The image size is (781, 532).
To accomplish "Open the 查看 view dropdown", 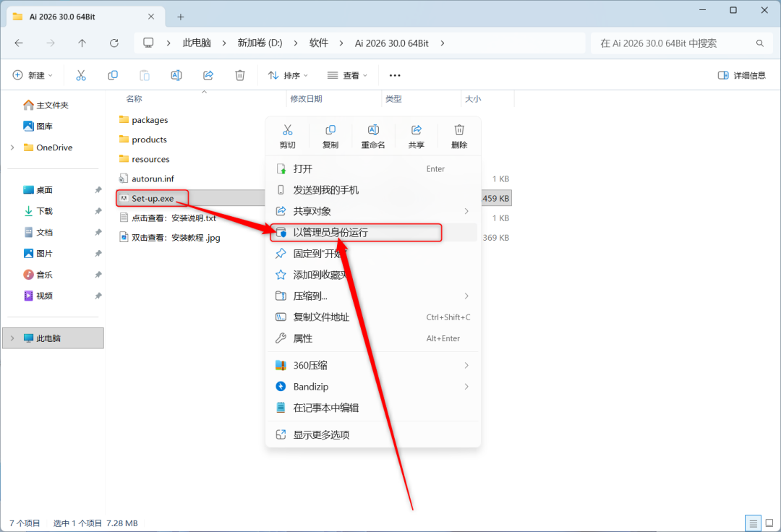I will point(347,75).
